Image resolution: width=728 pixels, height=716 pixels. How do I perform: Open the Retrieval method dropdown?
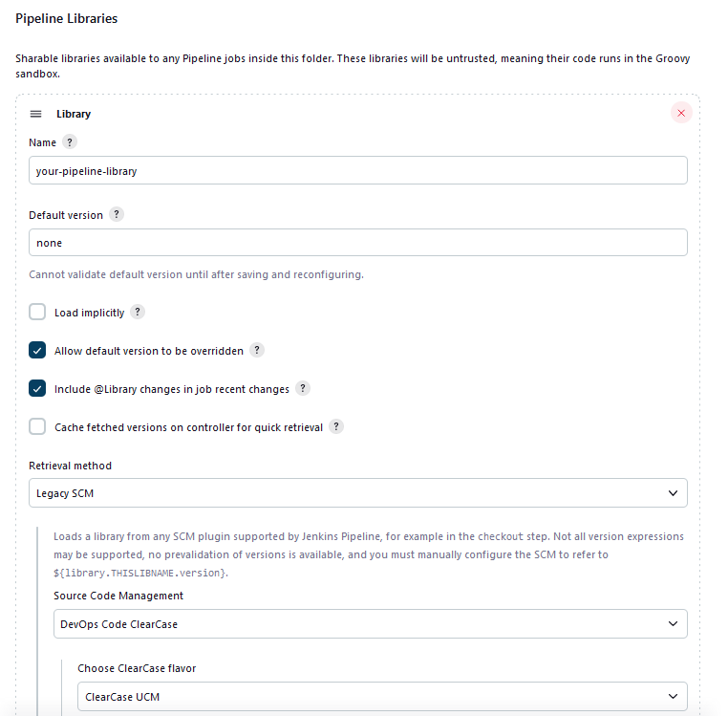tap(358, 493)
